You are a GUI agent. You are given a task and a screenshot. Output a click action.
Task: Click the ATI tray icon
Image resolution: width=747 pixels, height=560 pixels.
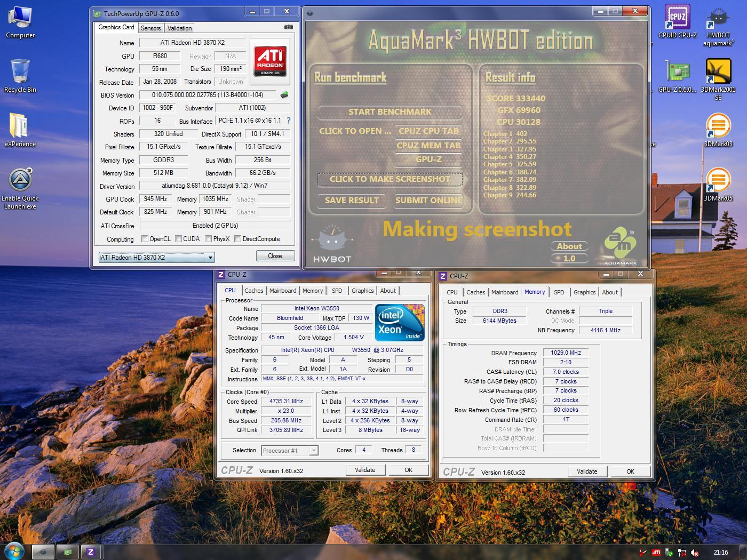point(656,553)
